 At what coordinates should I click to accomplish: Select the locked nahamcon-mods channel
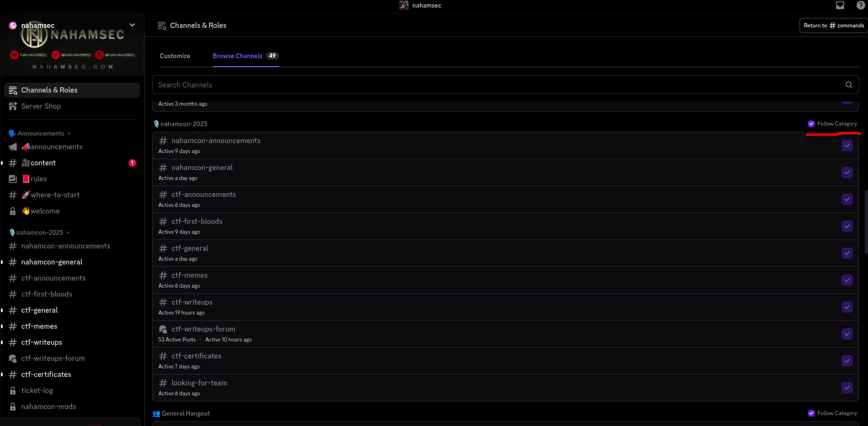[48, 407]
